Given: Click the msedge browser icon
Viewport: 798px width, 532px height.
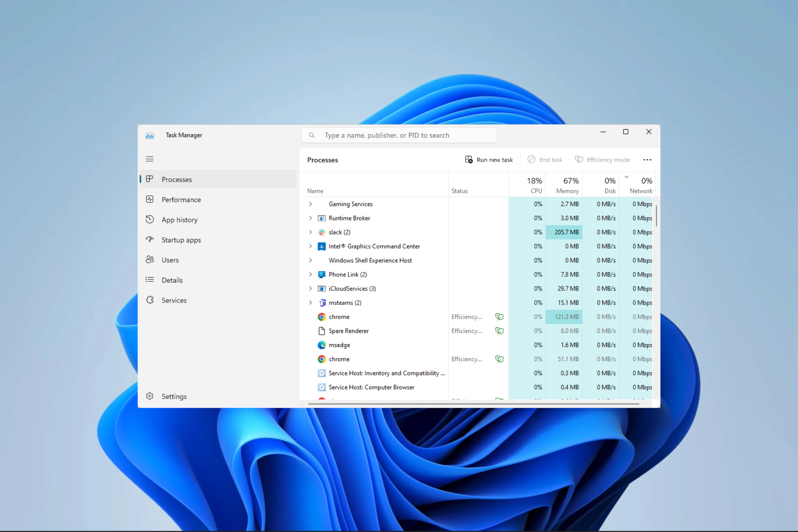Looking at the screenshot, I should point(322,345).
